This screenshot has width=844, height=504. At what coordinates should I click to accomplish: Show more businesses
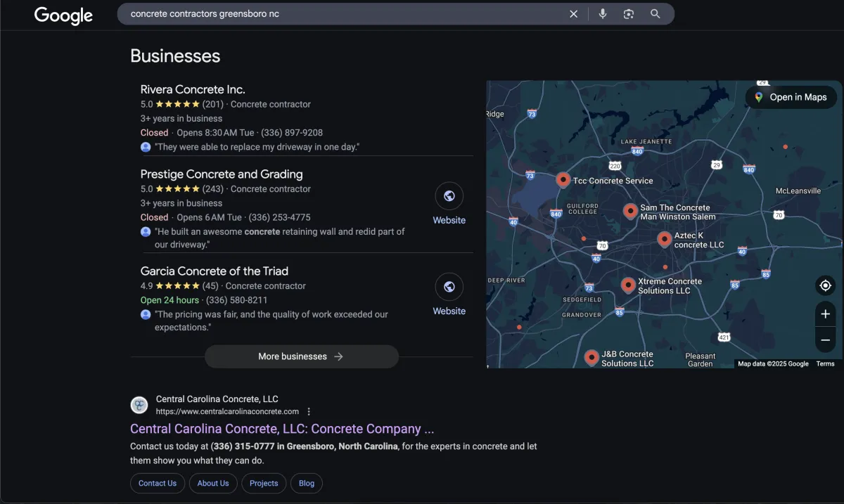302,356
